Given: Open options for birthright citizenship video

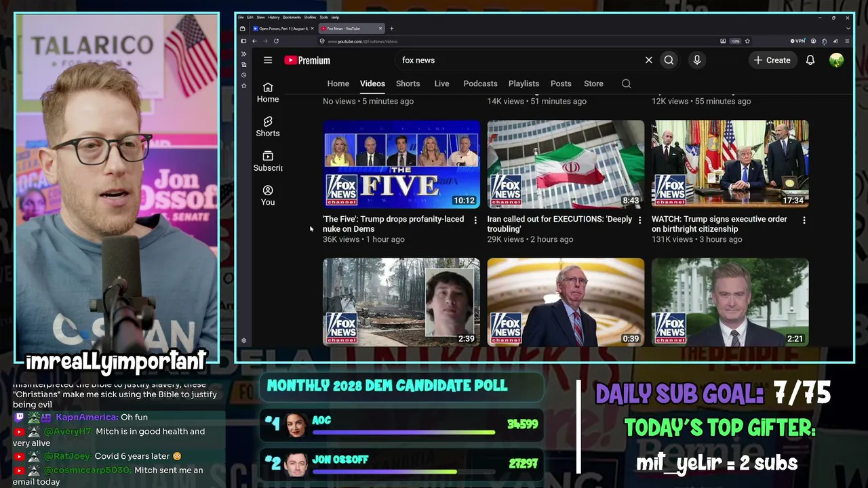Looking at the screenshot, I should click(x=804, y=220).
